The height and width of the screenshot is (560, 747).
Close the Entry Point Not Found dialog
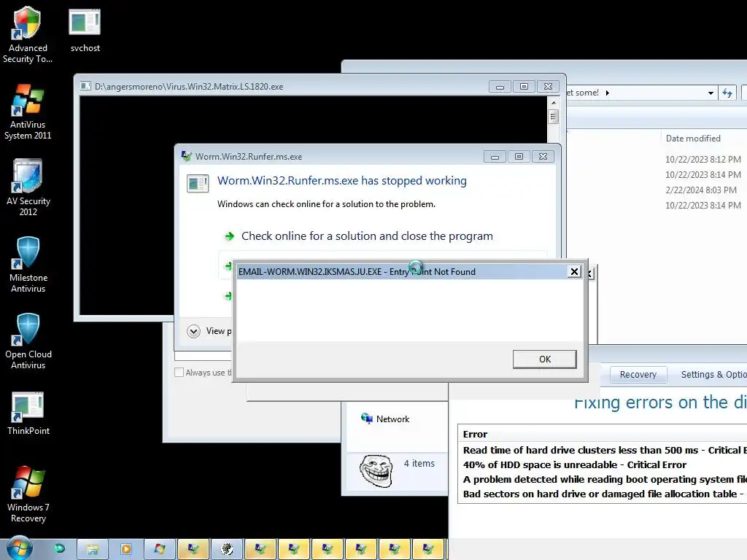pyautogui.click(x=575, y=271)
